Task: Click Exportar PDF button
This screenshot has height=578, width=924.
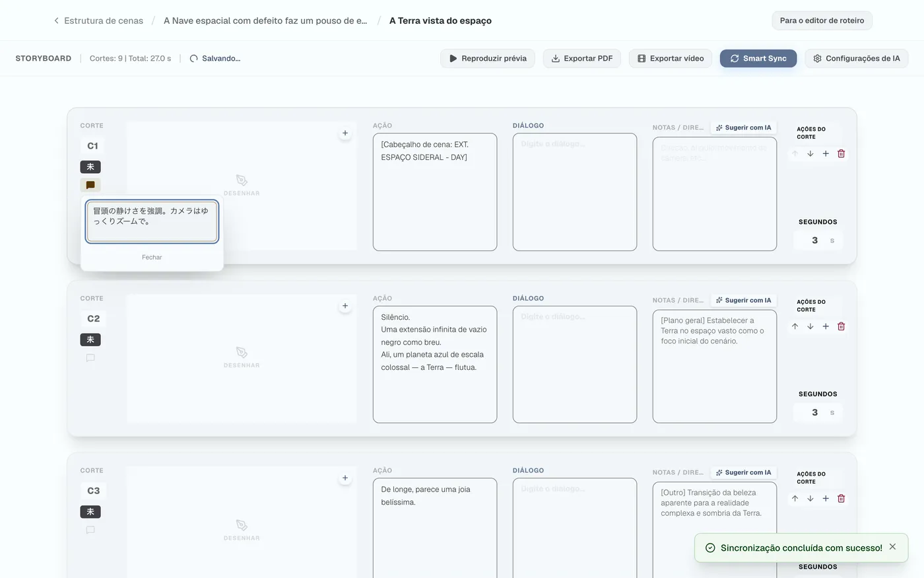Action: [582, 58]
